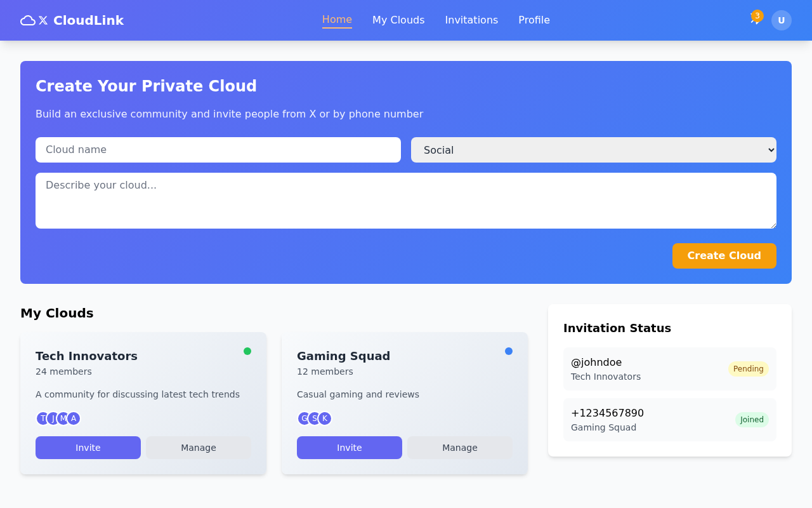Click the user avatar marked U
Screen dimensions: 812x508
(781, 20)
